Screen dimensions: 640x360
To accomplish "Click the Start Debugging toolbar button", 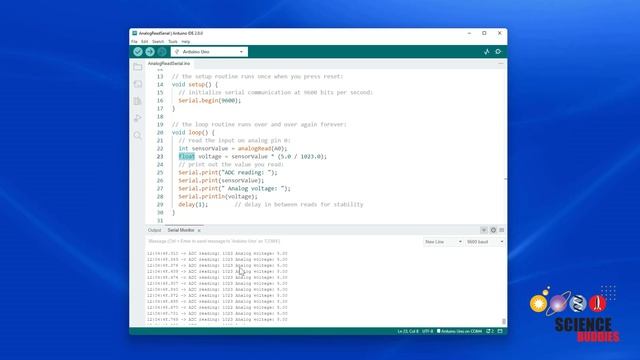I will [x=162, y=52].
